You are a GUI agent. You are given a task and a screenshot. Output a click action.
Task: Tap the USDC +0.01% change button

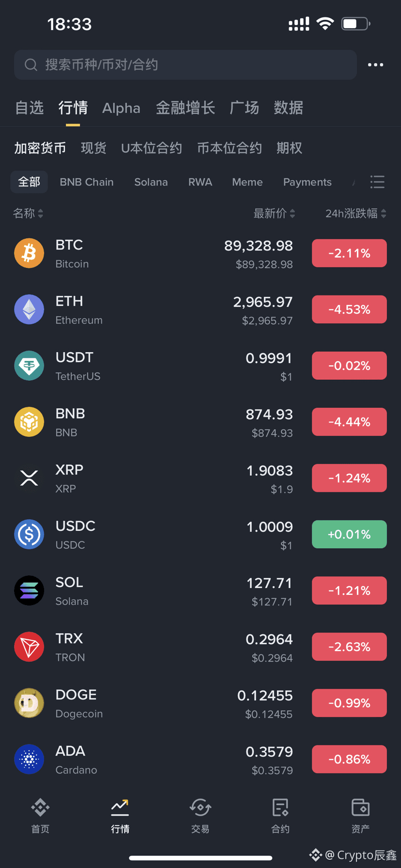(x=349, y=534)
